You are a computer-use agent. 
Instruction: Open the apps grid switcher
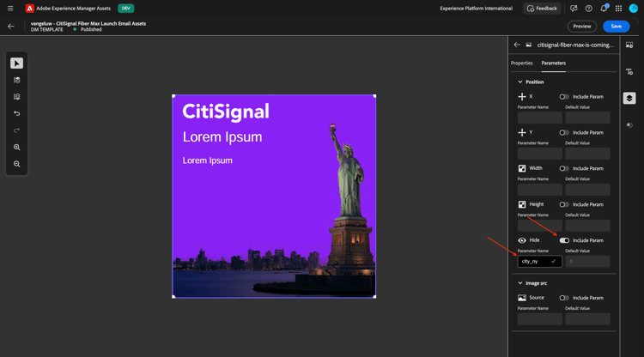click(618, 9)
